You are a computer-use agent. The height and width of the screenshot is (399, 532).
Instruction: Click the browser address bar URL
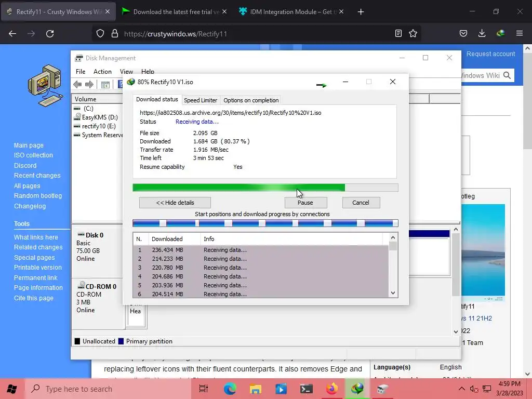176,34
